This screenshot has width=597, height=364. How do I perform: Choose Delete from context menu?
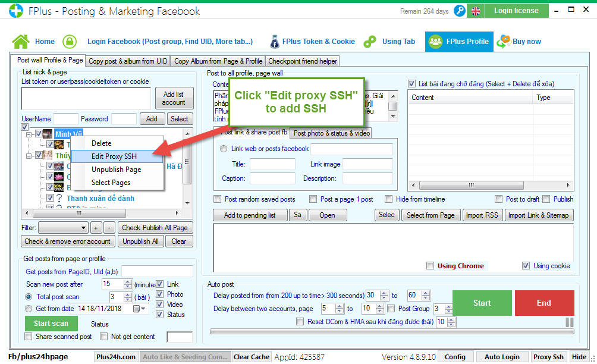(x=101, y=143)
